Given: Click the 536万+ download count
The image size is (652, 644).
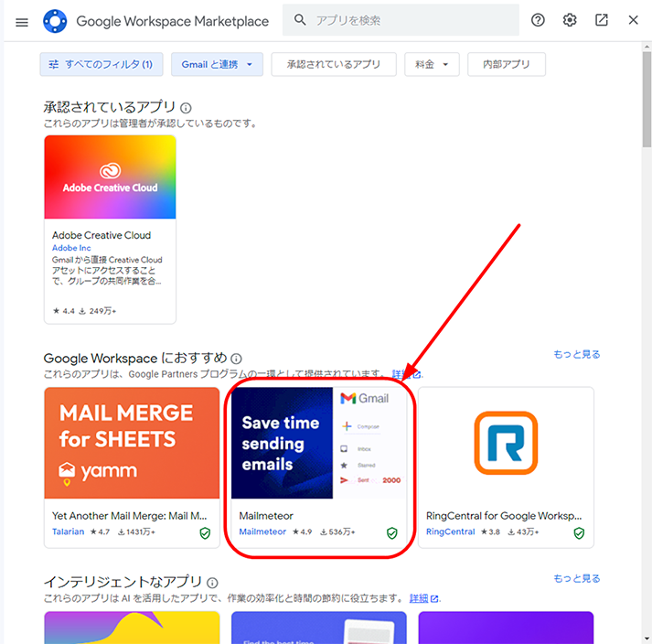Looking at the screenshot, I should 337,532.
